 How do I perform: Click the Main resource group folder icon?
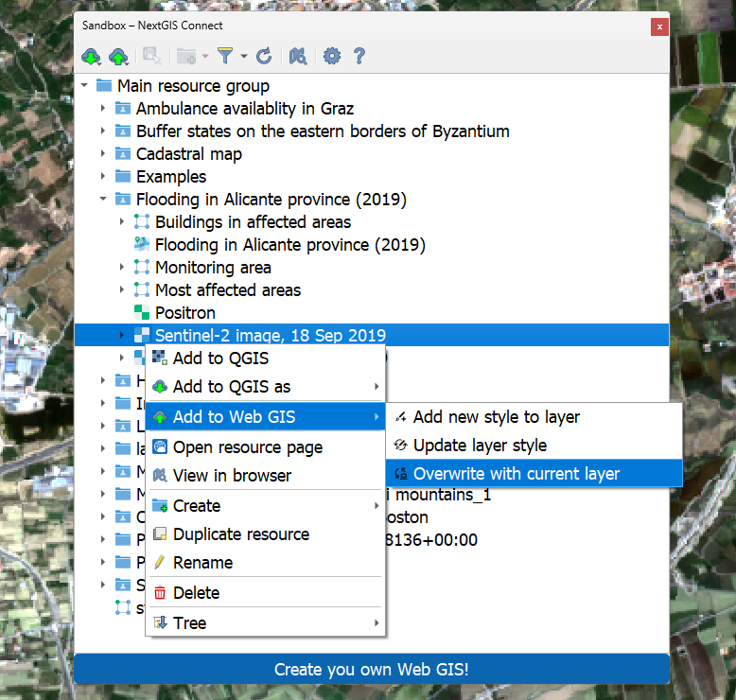pyautogui.click(x=104, y=85)
